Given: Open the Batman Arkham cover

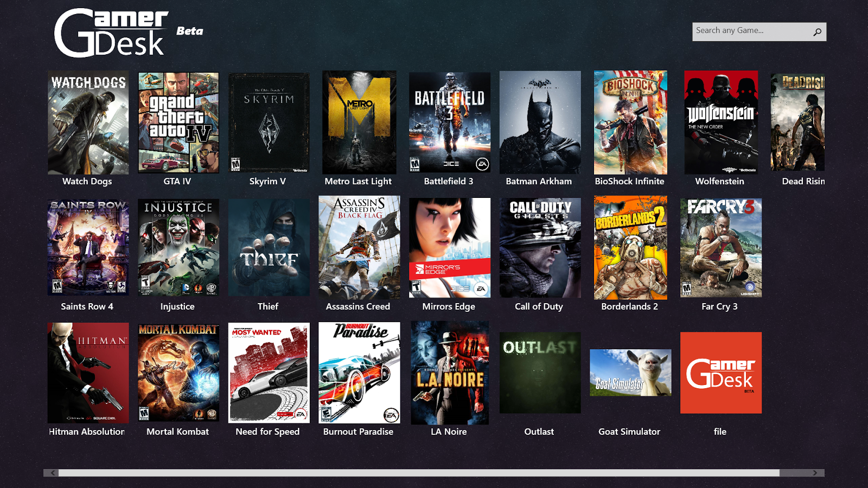Looking at the screenshot, I should coord(540,123).
